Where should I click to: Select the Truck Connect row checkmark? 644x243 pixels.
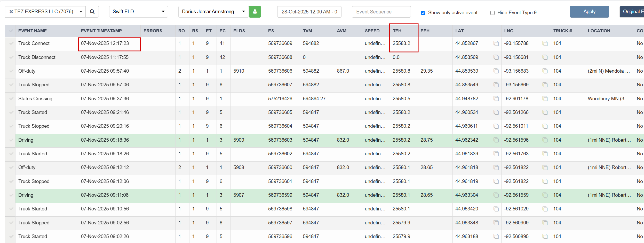point(11,43)
